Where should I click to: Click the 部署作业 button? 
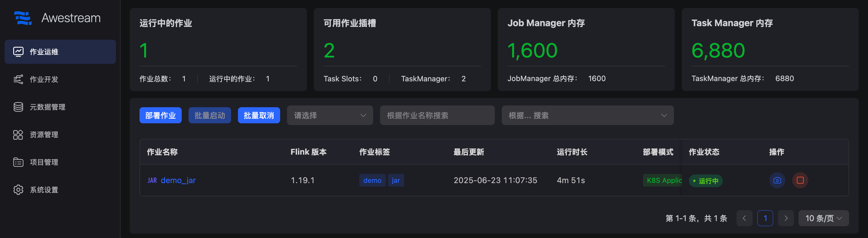[x=160, y=116]
